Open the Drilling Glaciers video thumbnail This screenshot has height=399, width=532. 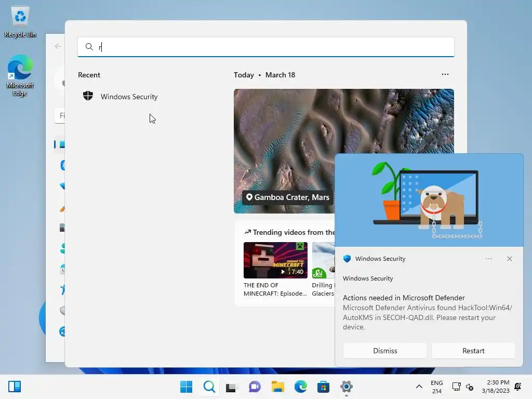(323, 260)
